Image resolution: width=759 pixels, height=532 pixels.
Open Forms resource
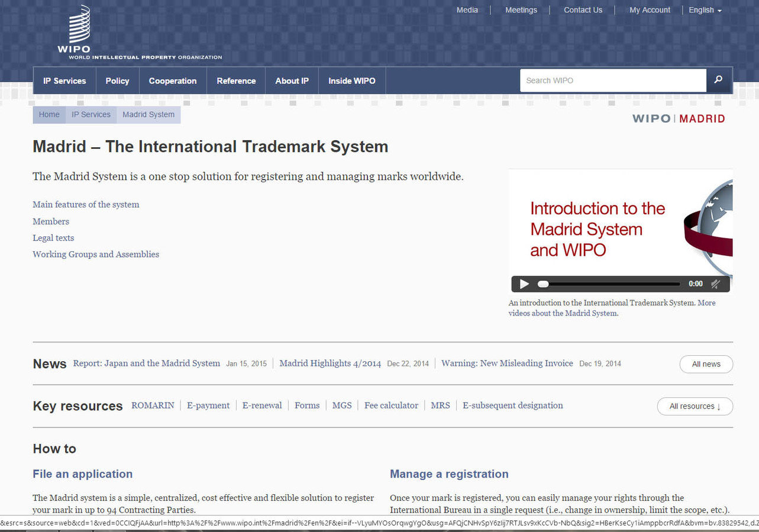[307, 406]
